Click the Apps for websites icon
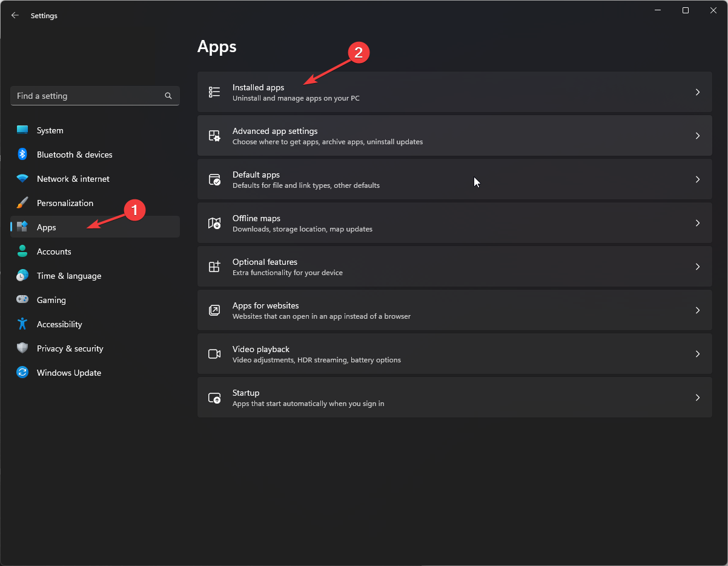The image size is (728, 566). 214,310
